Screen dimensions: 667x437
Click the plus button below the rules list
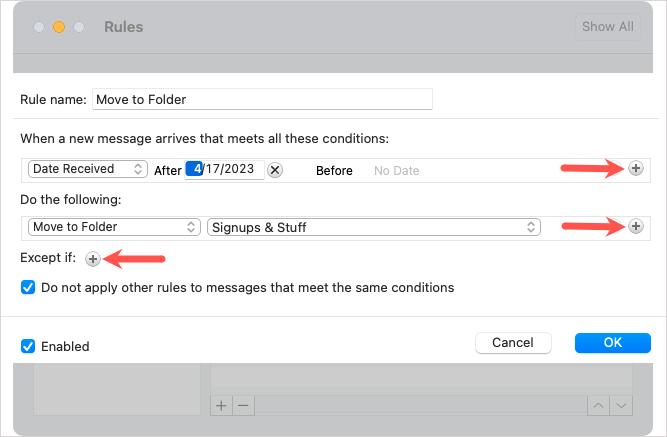[222, 405]
